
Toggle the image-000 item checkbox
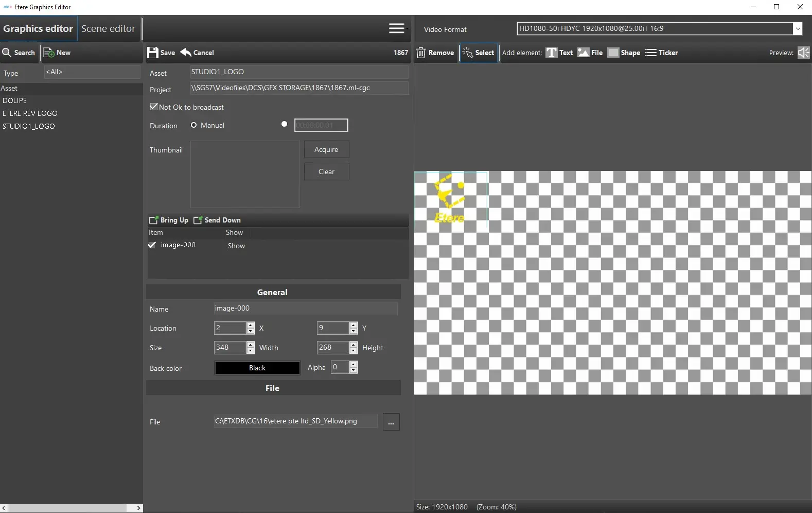pyautogui.click(x=152, y=245)
